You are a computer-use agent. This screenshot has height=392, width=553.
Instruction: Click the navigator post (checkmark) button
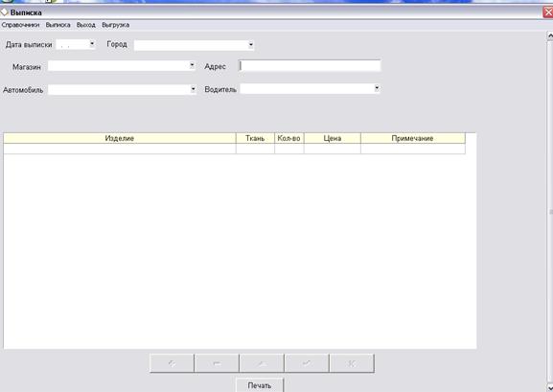pyautogui.click(x=307, y=363)
